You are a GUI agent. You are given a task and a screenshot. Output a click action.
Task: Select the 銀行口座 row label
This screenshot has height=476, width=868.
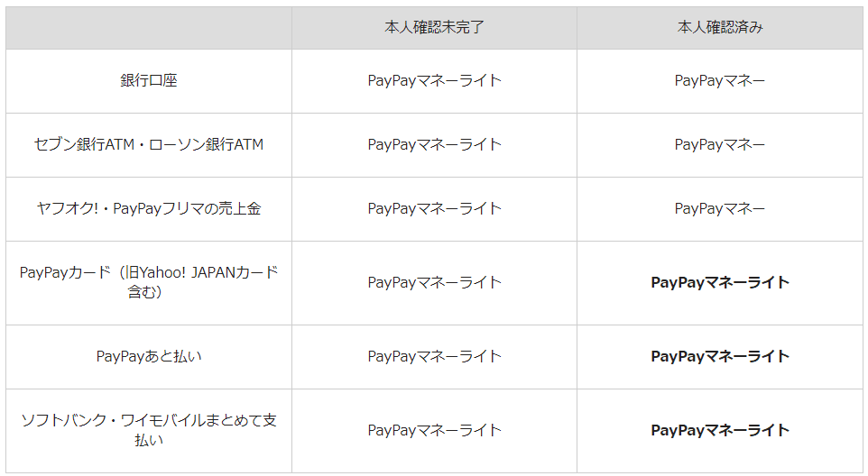[149, 80]
